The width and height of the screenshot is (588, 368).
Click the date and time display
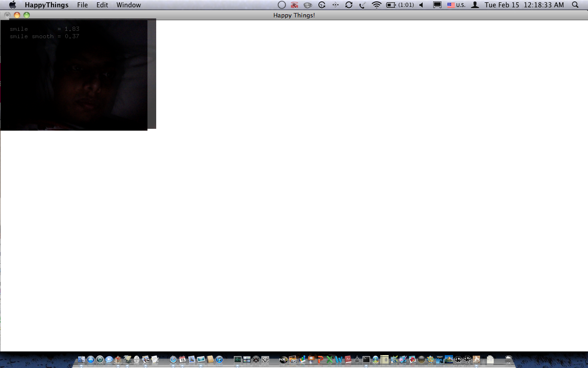tap(524, 5)
